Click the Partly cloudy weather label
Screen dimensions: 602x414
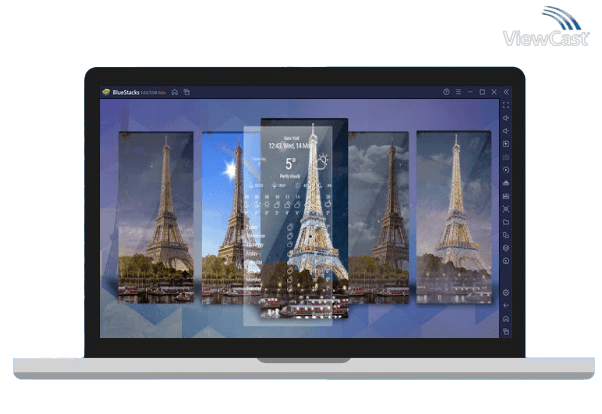pos(290,176)
